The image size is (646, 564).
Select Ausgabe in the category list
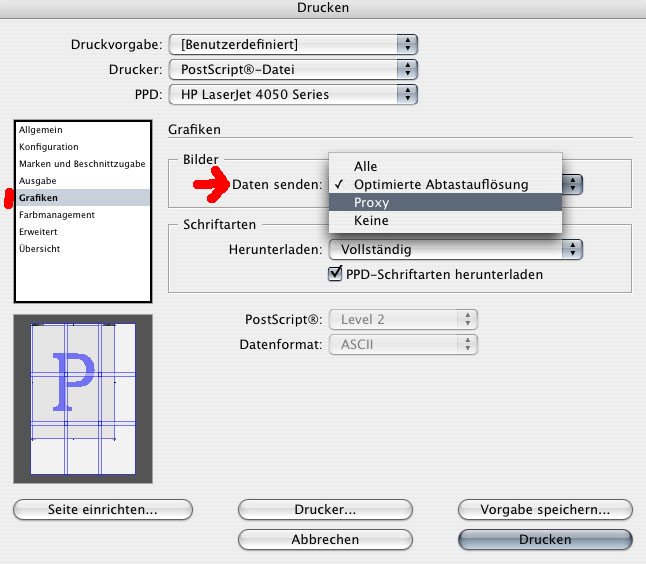pos(83,181)
